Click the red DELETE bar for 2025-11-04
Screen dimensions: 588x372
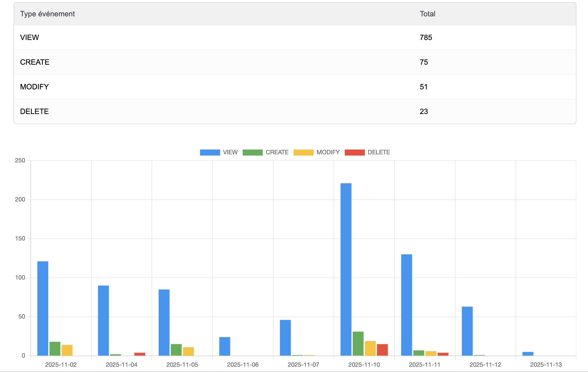(x=140, y=354)
